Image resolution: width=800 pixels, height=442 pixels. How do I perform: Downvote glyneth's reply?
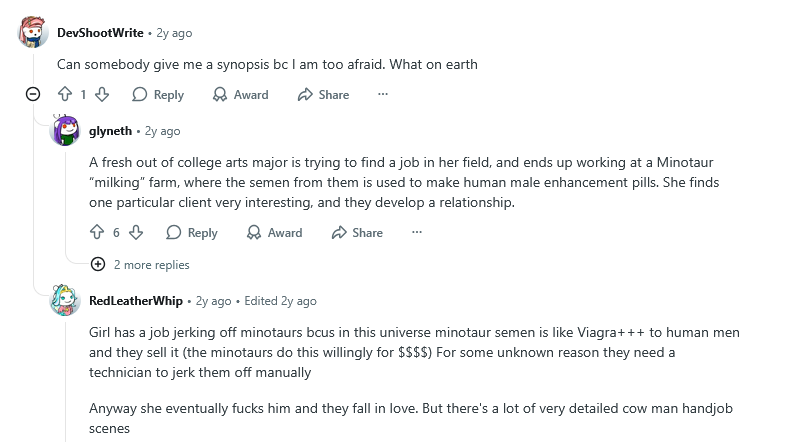click(x=136, y=233)
